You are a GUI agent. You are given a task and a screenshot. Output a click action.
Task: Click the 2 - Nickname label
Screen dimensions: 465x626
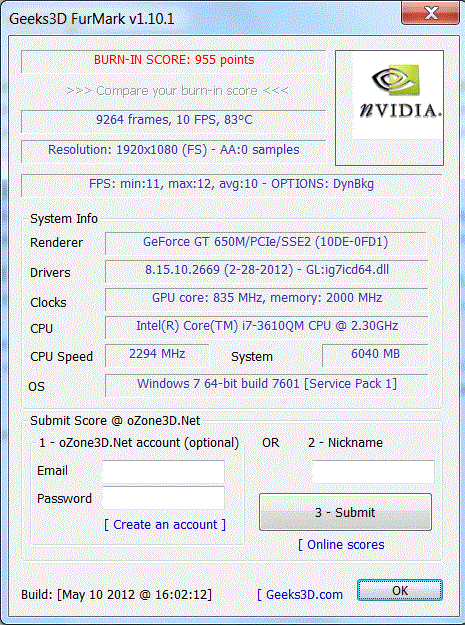345,442
